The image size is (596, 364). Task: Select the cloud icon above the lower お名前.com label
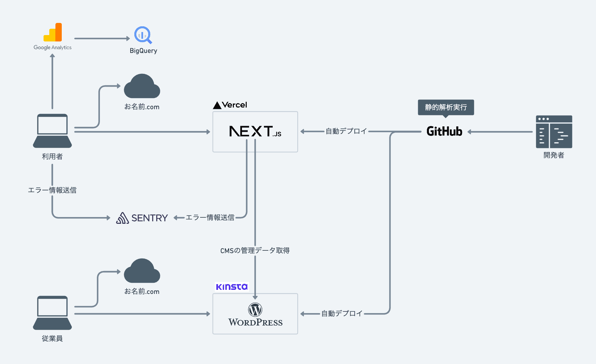(x=142, y=271)
